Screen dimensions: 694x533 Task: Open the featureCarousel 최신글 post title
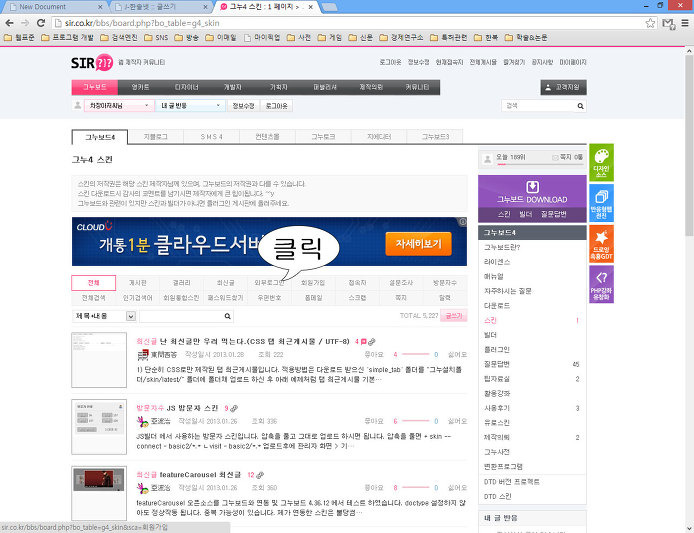point(200,475)
